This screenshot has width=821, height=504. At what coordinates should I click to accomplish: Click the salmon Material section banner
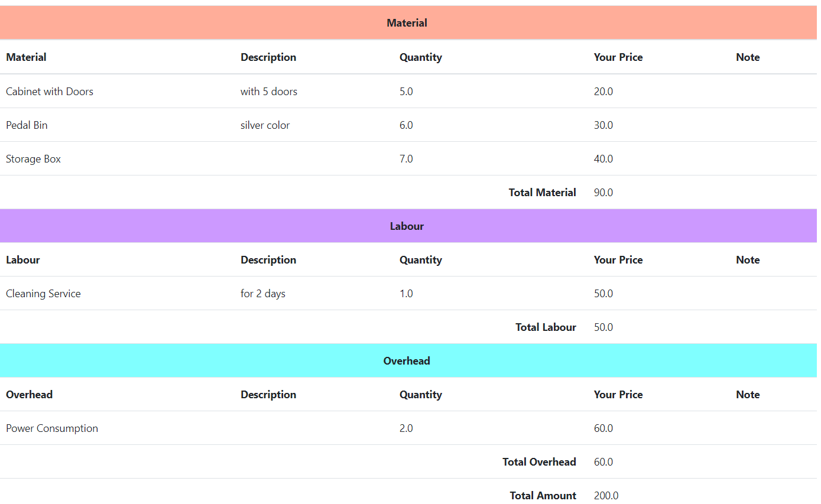tap(407, 23)
